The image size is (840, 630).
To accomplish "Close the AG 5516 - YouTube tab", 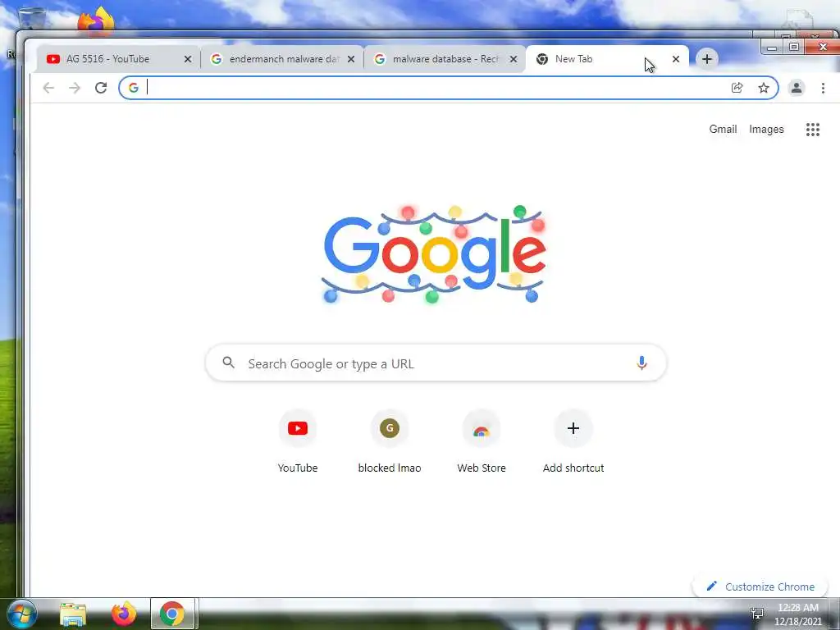I will 188,59.
